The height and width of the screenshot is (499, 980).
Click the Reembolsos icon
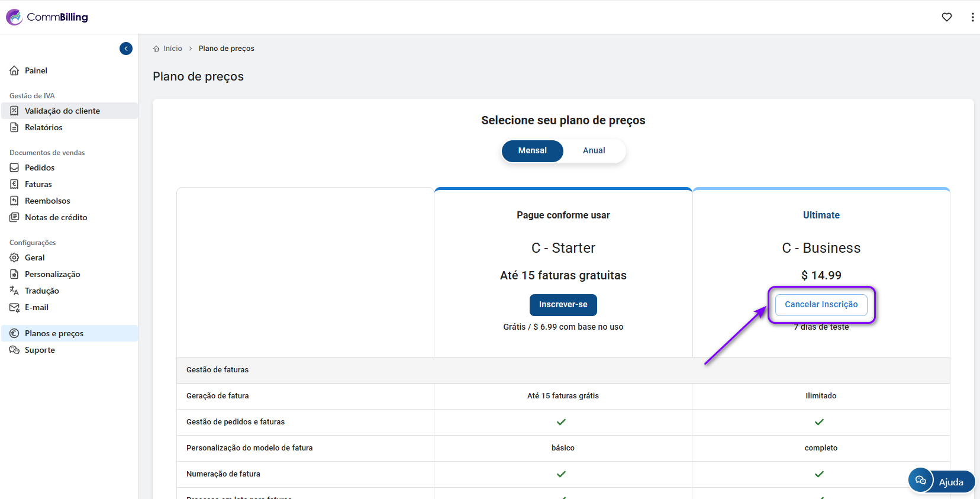[14, 201]
